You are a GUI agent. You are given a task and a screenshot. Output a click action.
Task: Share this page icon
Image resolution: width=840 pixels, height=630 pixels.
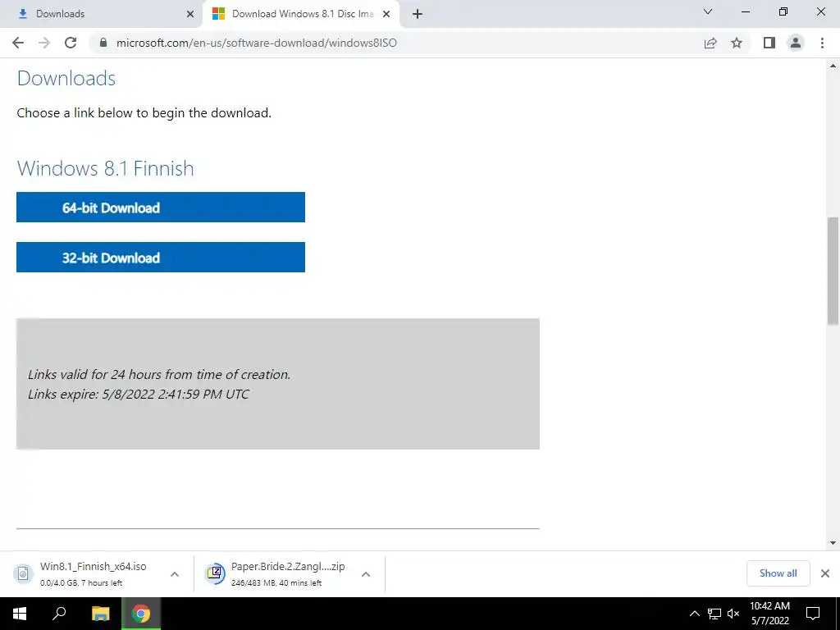tap(710, 43)
